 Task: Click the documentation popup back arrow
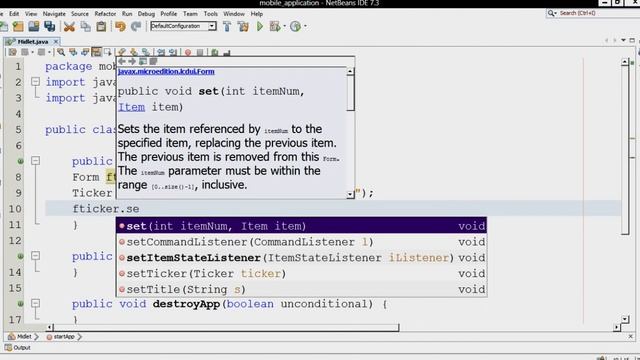click(122, 61)
